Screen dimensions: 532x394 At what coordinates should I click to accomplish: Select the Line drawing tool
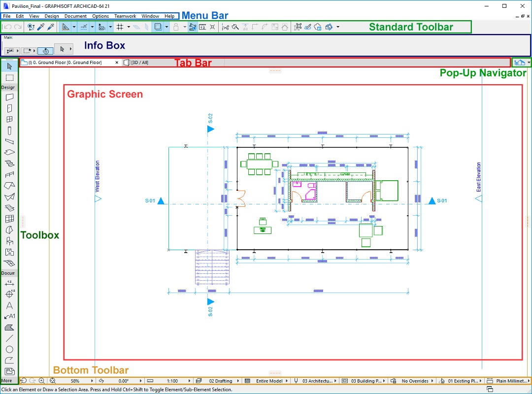[9, 338]
